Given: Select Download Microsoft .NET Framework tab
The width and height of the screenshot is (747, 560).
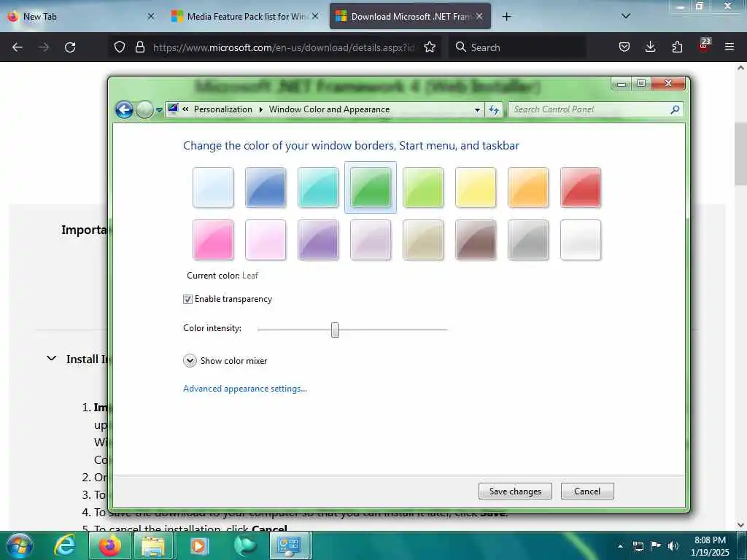Looking at the screenshot, I should [410, 16].
